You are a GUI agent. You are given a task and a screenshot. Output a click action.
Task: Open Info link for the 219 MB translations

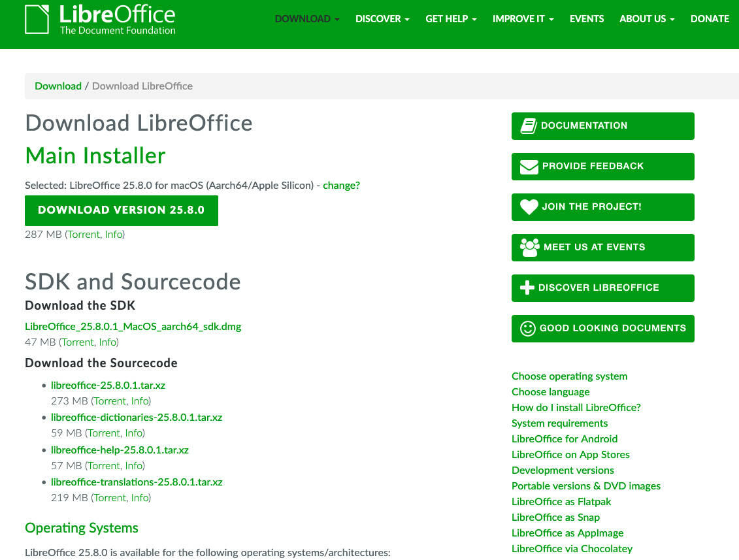(x=140, y=498)
